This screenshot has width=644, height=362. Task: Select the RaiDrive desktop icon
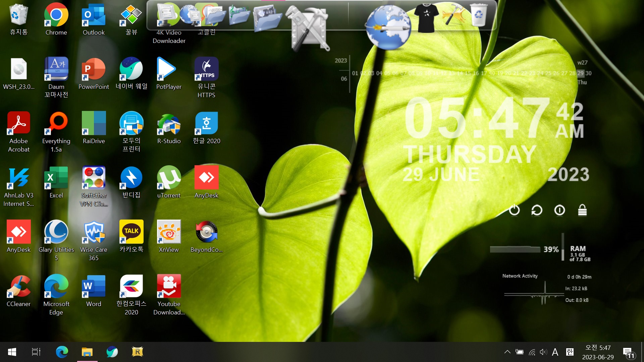tap(94, 128)
